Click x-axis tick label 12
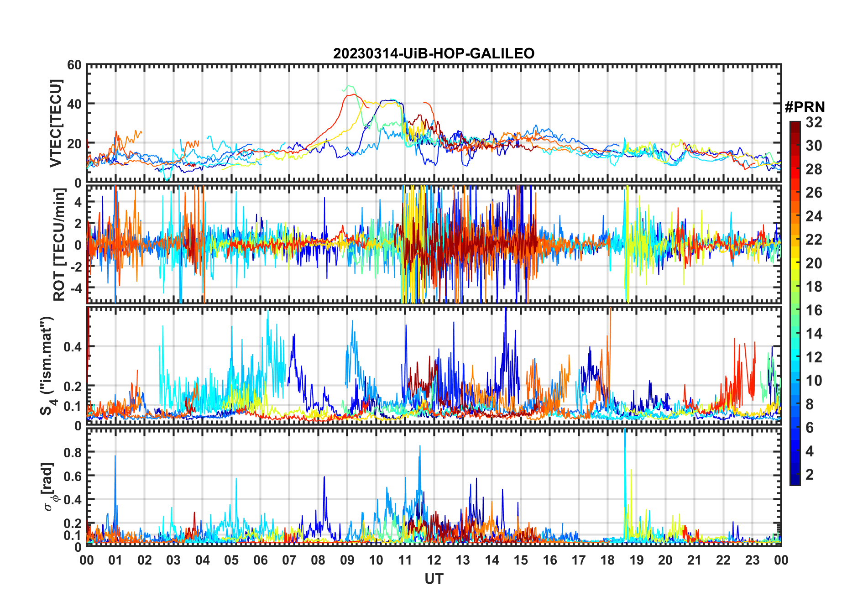The image size is (868, 607). (434, 560)
